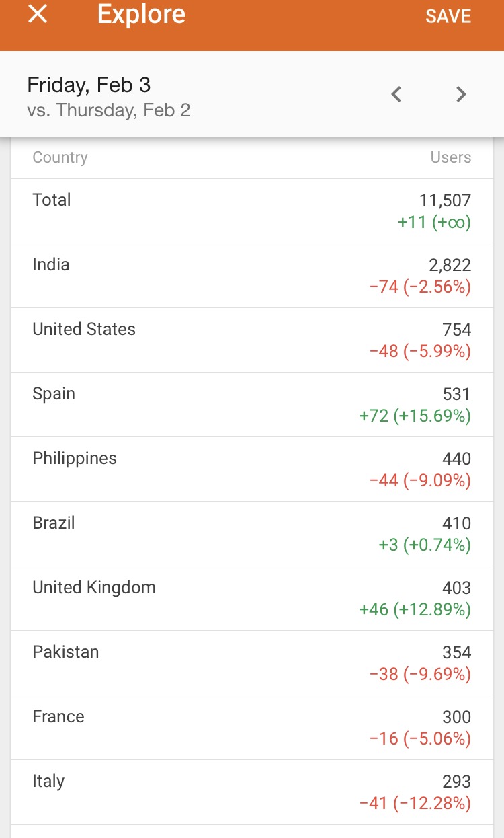Select the Total row

pos(252,211)
